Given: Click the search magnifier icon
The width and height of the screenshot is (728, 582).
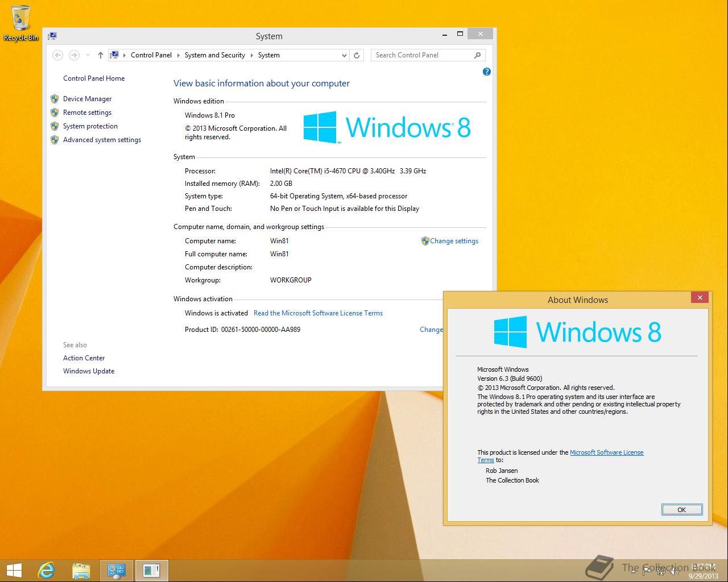Looking at the screenshot, I should [x=477, y=55].
